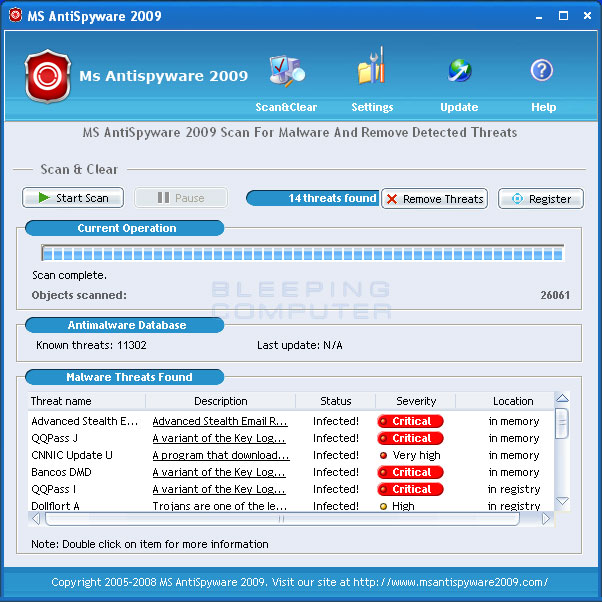Click the Very high severity for CNNIC Update

[x=410, y=455]
